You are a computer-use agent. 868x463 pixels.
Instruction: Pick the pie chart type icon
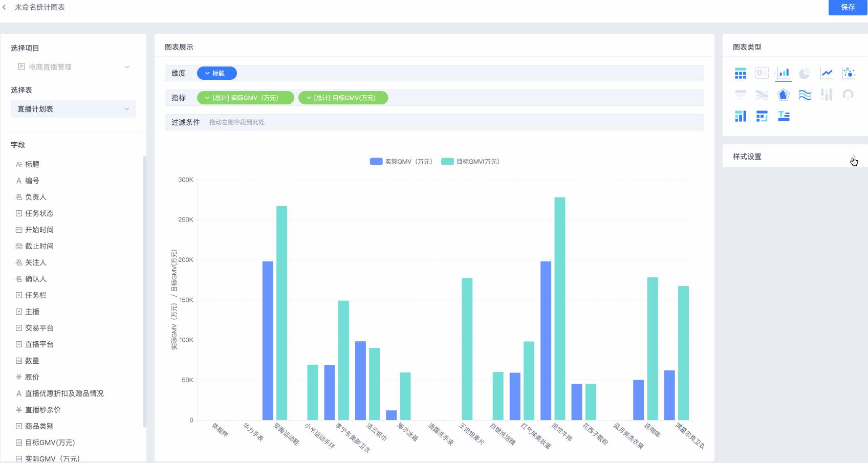[805, 73]
